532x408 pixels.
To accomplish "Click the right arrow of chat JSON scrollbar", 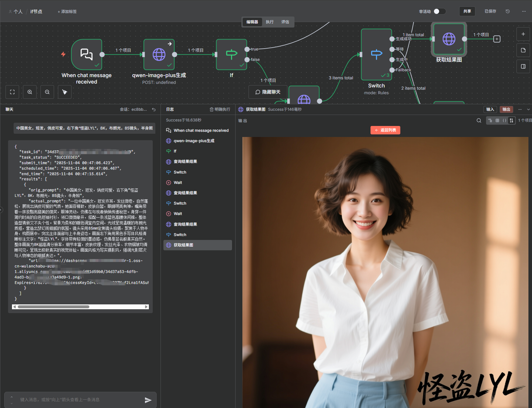I will point(146,307).
